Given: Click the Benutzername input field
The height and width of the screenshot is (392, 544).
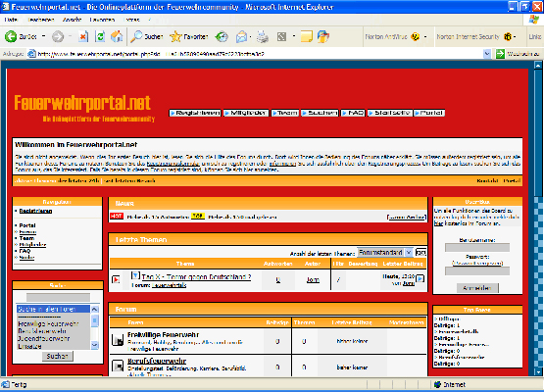Looking at the screenshot, I should coord(477,247).
